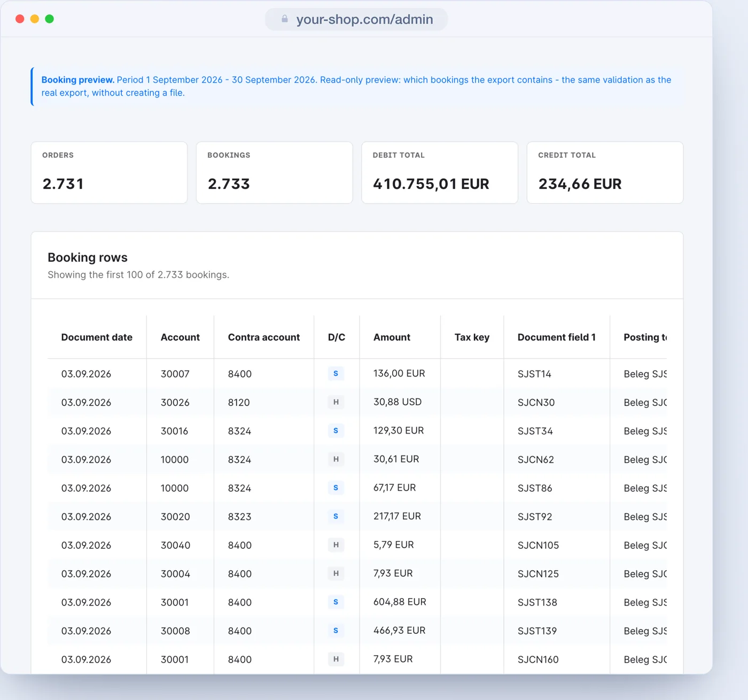Click amount 466,93 EUR
The height and width of the screenshot is (700, 748).
coord(400,631)
